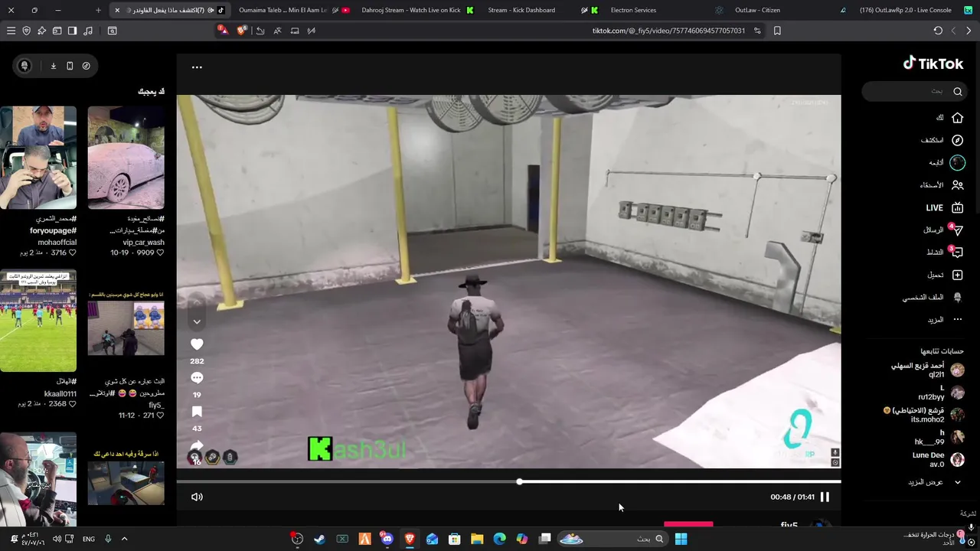Viewport: 980px width, 551px height.
Task: Click download icon in floating toolbar
Action: 54,66
